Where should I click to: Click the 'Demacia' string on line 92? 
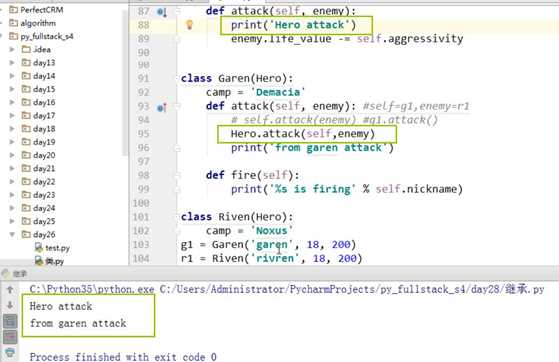277,92
